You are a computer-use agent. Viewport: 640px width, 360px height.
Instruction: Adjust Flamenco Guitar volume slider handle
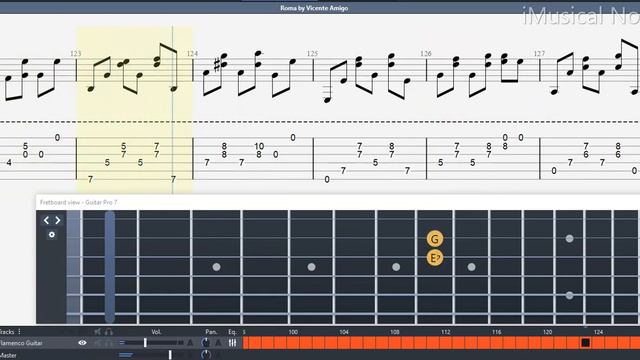click(145, 343)
